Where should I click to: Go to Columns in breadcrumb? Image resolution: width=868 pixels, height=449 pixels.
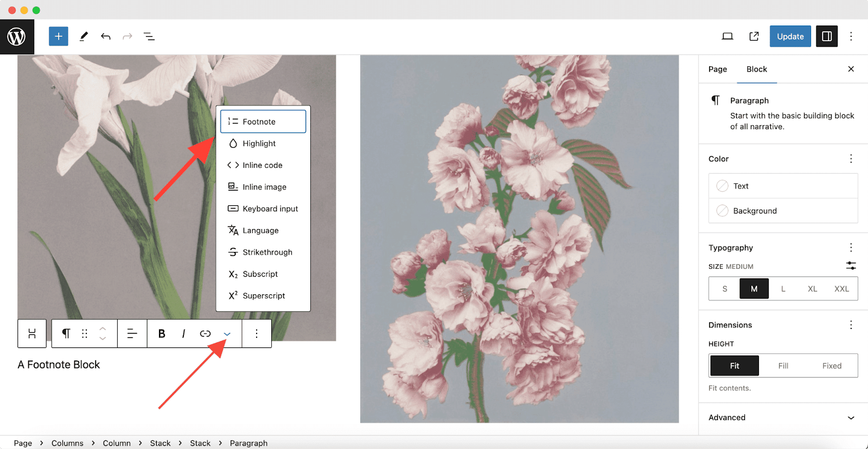click(x=67, y=443)
